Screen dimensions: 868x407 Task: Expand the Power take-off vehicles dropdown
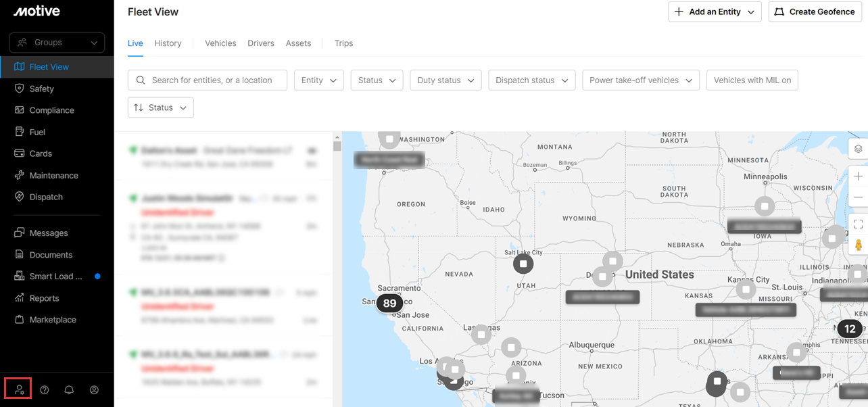click(x=640, y=80)
